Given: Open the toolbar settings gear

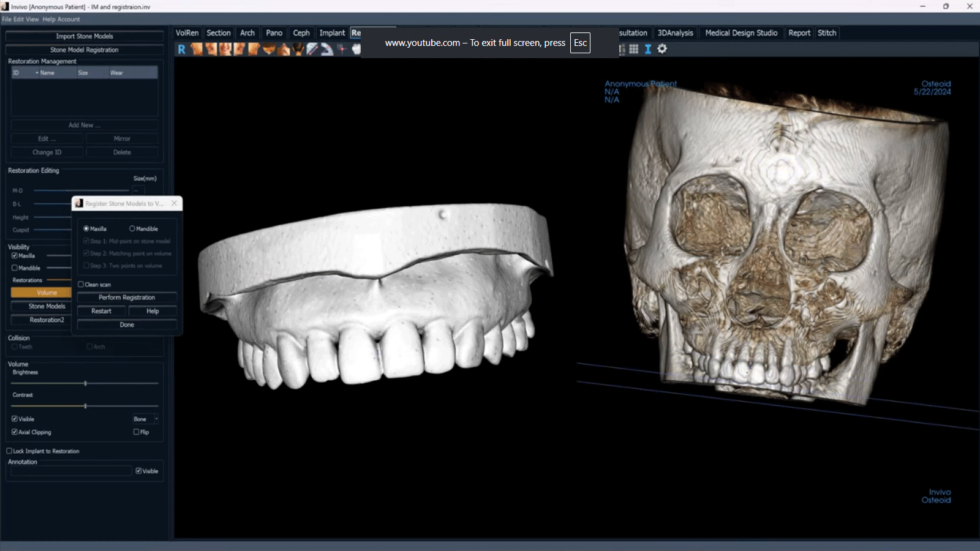Looking at the screenshot, I should pos(661,50).
